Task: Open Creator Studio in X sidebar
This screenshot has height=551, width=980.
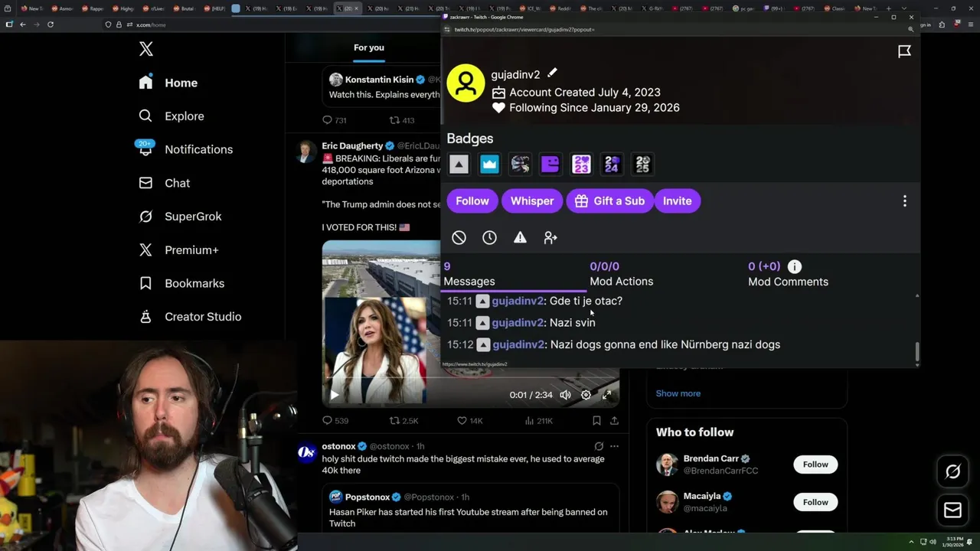Action: pos(190,317)
